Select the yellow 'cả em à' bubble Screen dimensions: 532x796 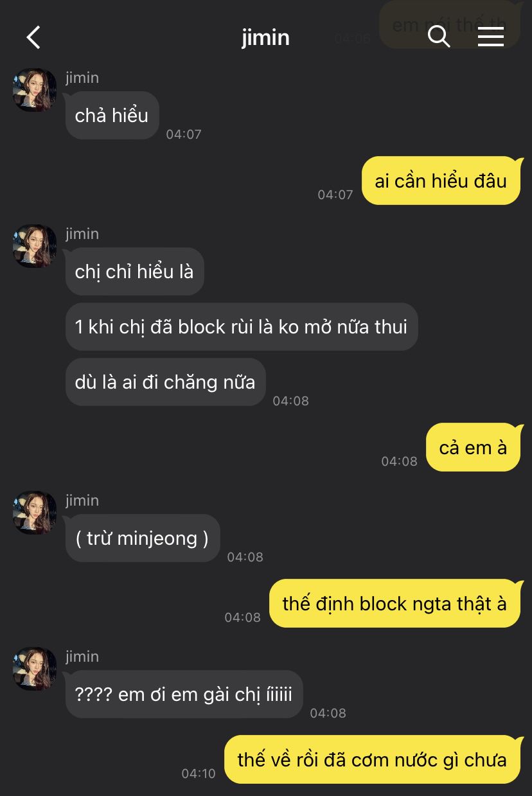point(473,447)
